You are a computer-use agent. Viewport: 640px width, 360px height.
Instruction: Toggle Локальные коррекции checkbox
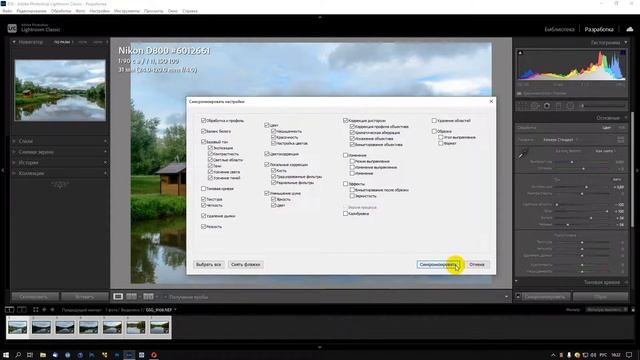(x=267, y=164)
